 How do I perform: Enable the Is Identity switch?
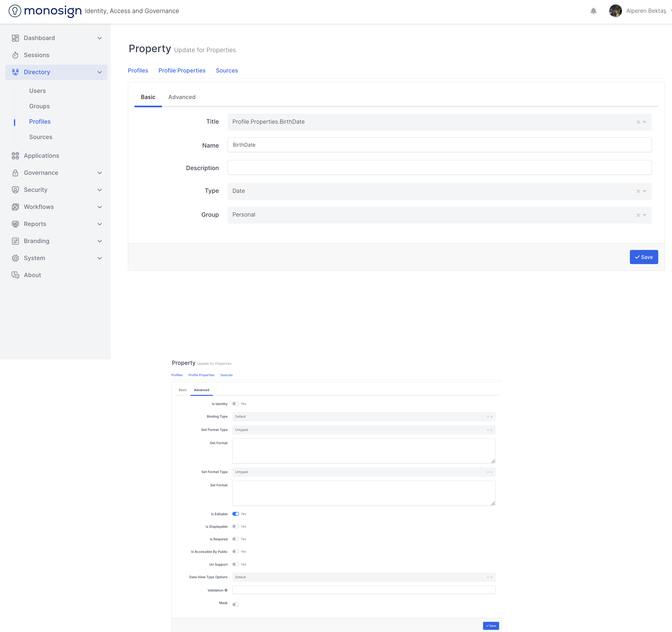(236, 404)
